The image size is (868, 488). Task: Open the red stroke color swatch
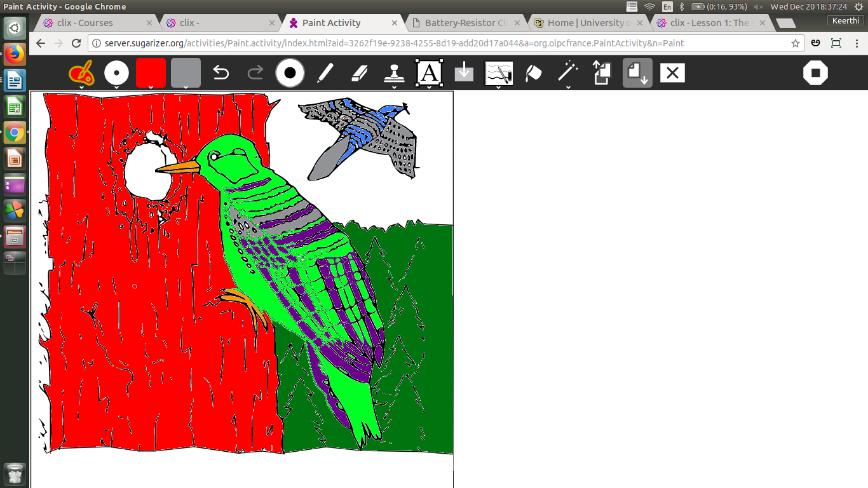point(151,73)
